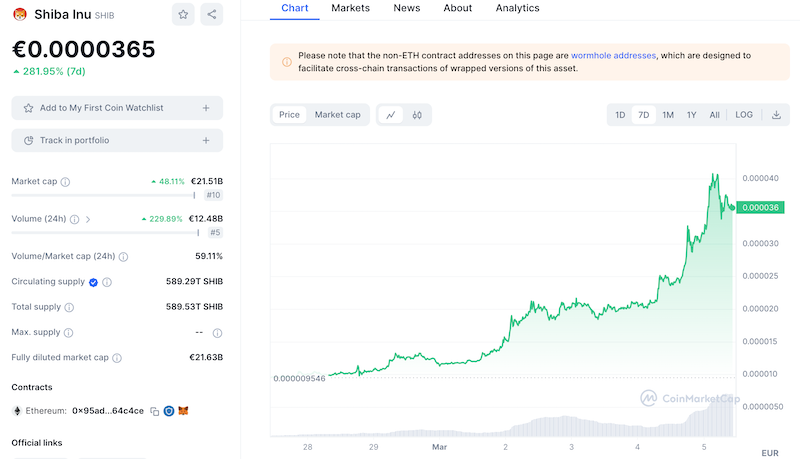The height and width of the screenshot is (459, 800).
Task: Open the Volume (24h) info icon
Action: point(74,219)
